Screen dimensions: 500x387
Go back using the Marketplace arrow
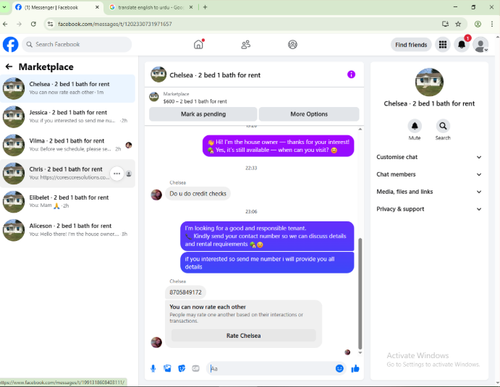click(9, 67)
